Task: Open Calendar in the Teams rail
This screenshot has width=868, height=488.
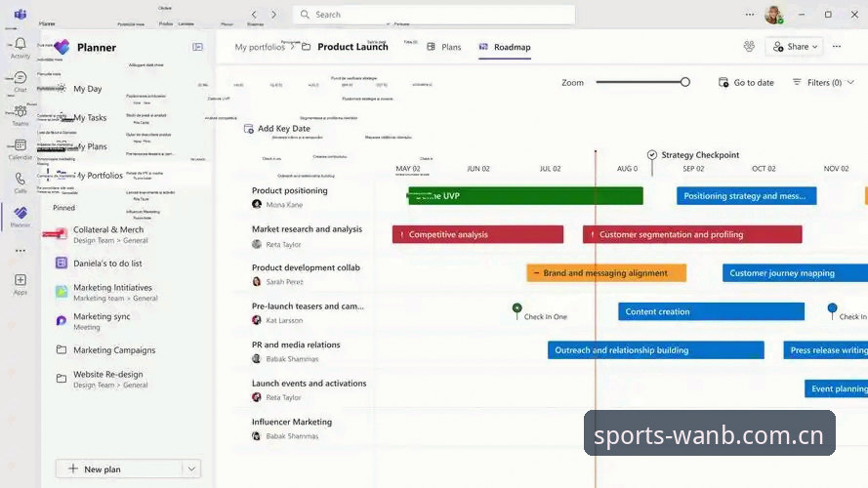Action: 21,149
